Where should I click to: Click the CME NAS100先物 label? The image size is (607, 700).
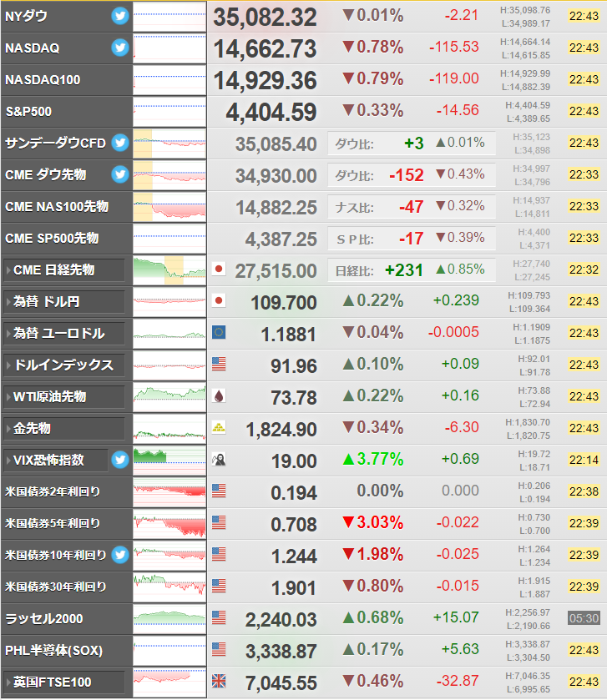pos(57,207)
